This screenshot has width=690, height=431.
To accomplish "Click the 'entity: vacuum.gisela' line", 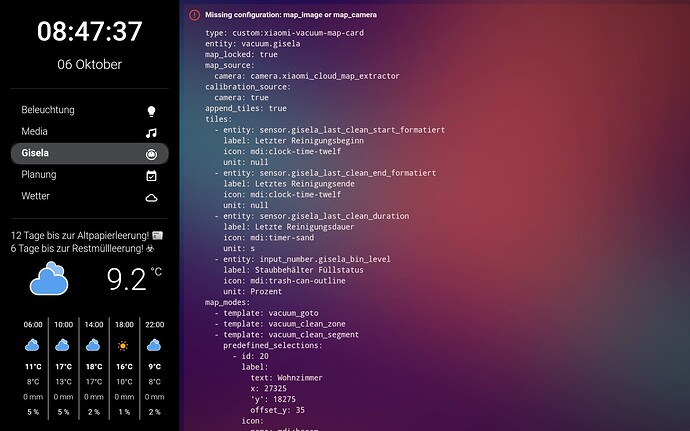I will tap(253, 44).
